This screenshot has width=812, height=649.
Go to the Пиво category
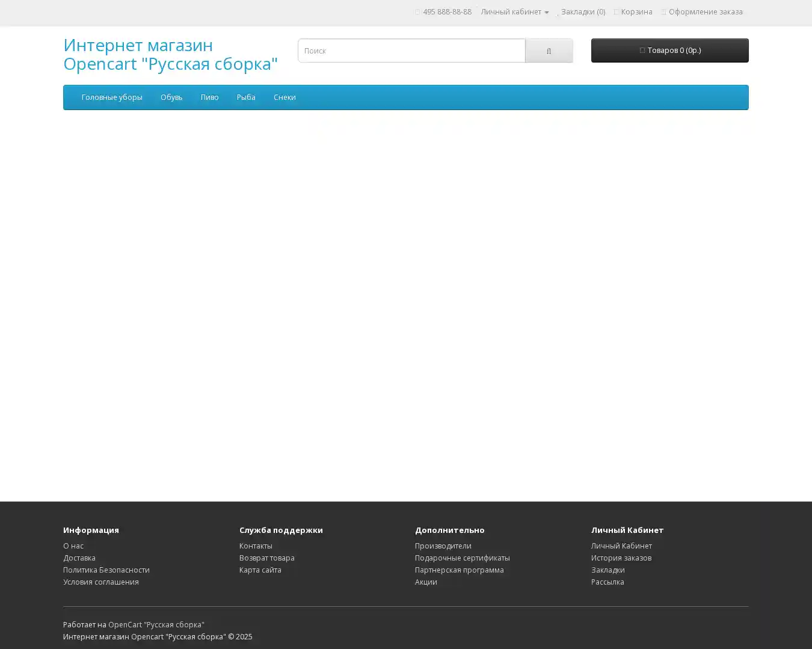tap(209, 97)
